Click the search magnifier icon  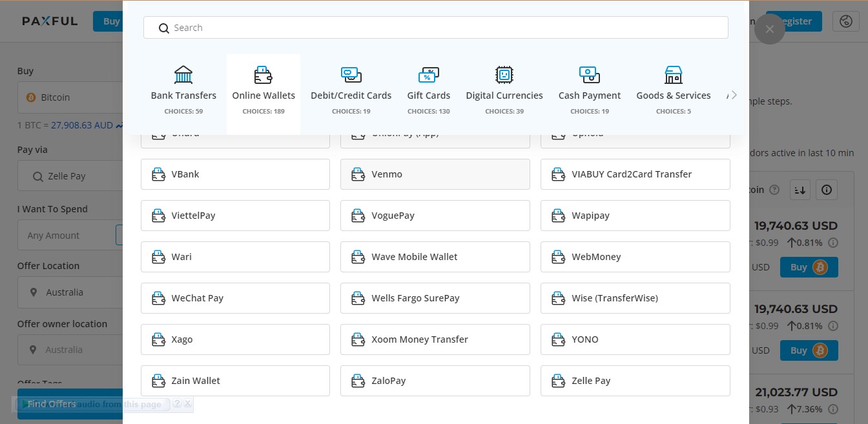coord(163,28)
